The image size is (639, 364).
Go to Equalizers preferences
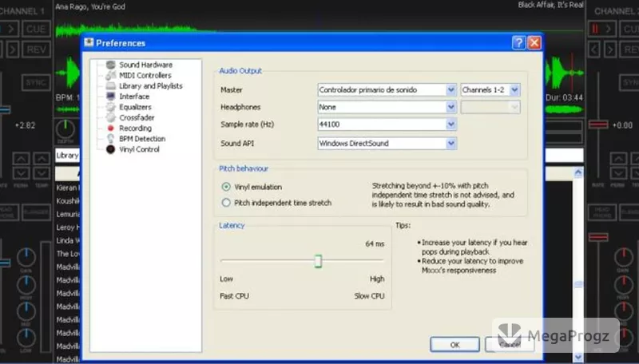click(135, 107)
